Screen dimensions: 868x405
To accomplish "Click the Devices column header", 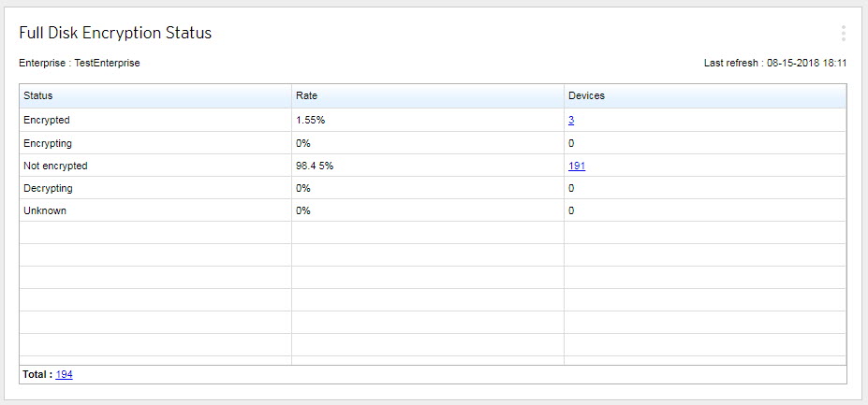I will click(586, 95).
